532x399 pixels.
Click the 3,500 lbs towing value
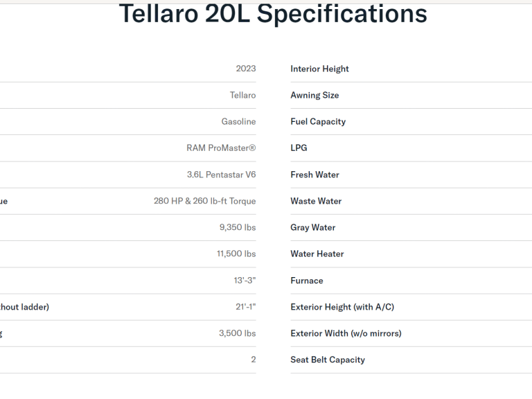pyautogui.click(x=237, y=333)
